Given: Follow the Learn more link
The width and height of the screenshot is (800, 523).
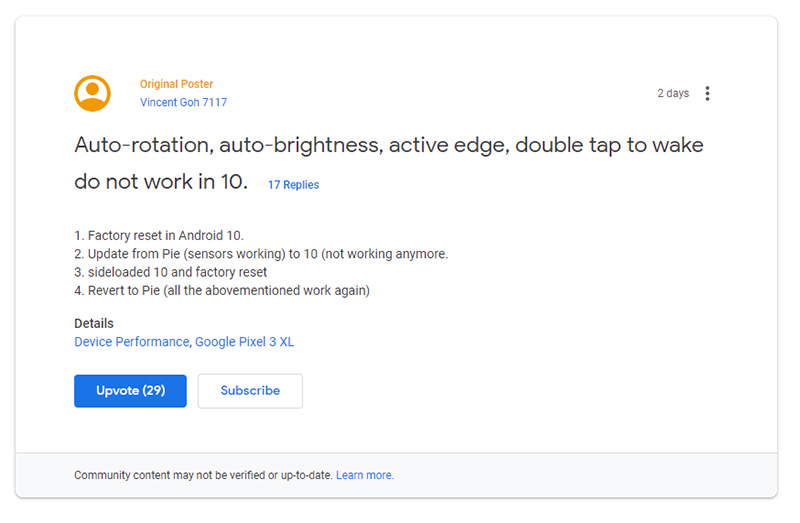Looking at the screenshot, I should pos(365,475).
